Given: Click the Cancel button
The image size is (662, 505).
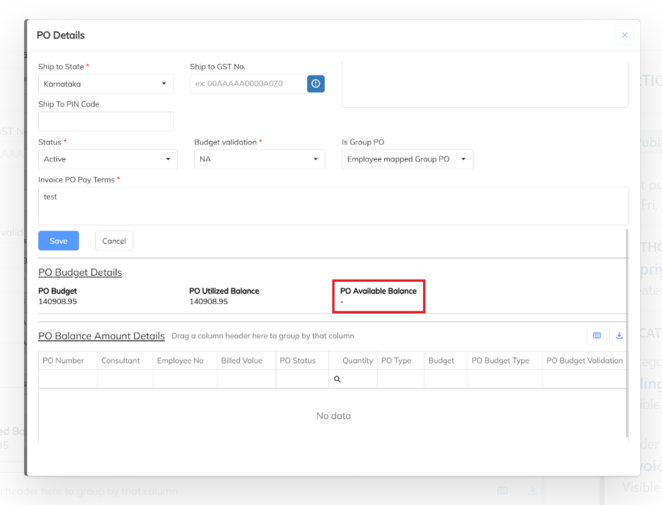Looking at the screenshot, I should point(114,241).
